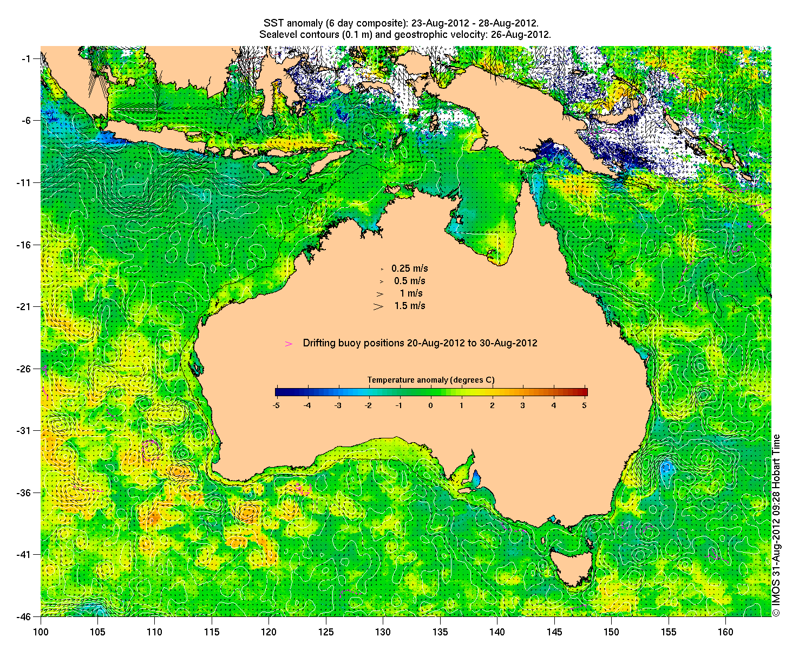812x663 pixels.
Task: Click the 1 m/s legend label
Action: coord(411,293)
